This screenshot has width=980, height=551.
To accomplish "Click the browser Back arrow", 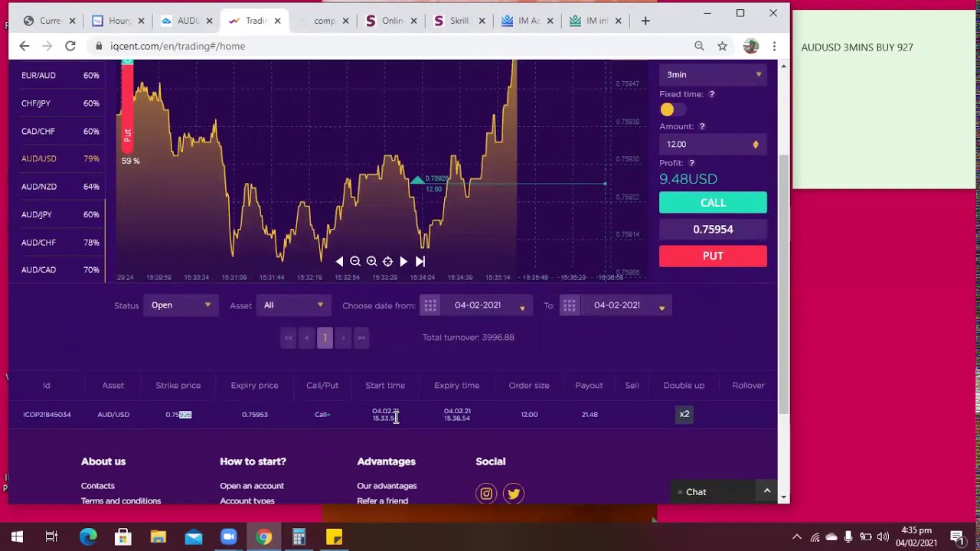I will pos(24,46).
